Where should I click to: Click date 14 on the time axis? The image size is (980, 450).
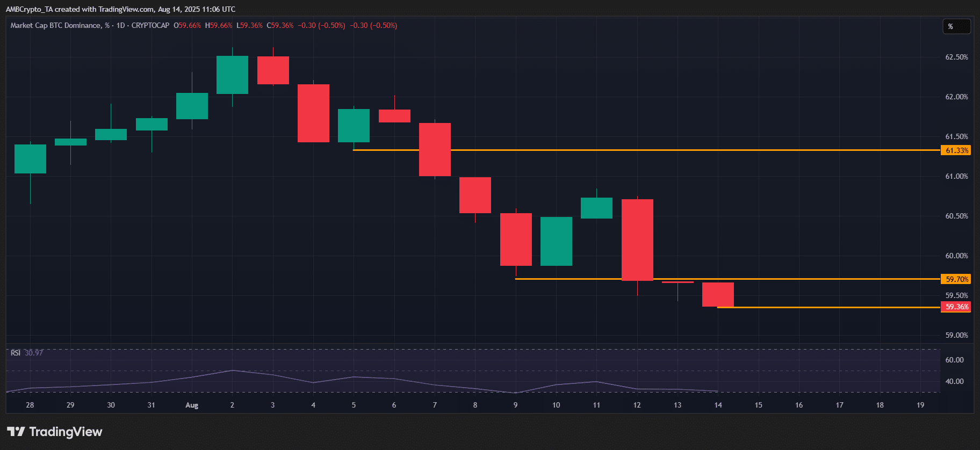click(x=718, y=405)
